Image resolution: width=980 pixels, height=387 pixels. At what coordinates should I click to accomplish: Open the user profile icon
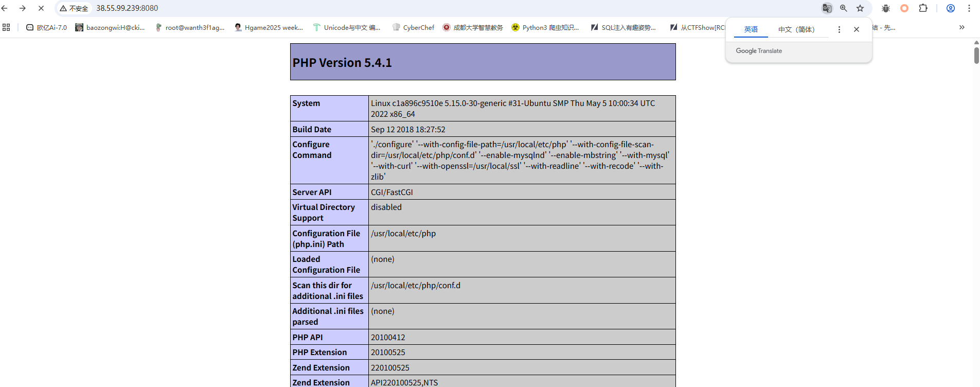click(951, 8)
